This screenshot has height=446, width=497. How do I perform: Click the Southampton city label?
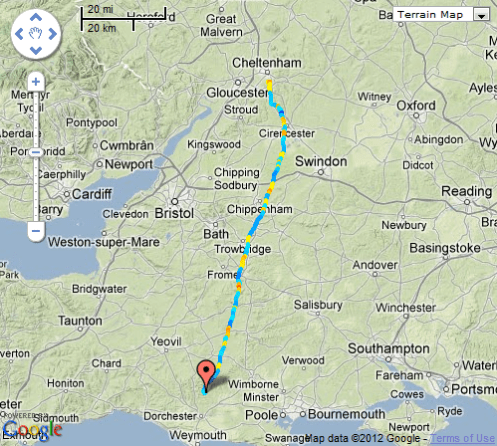click(x=389, y=349)
